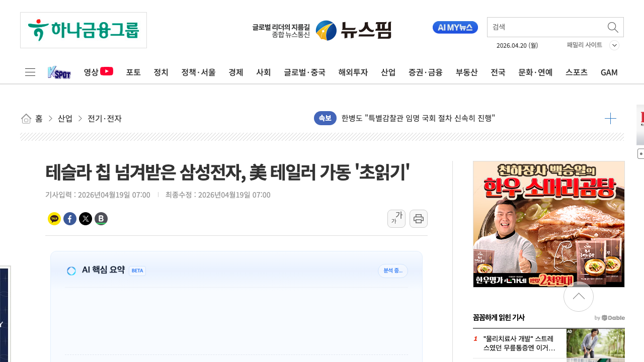Expand 패밀리 사이트 dropdown
This screenshot has width=644, height=362.
point(593,45)
